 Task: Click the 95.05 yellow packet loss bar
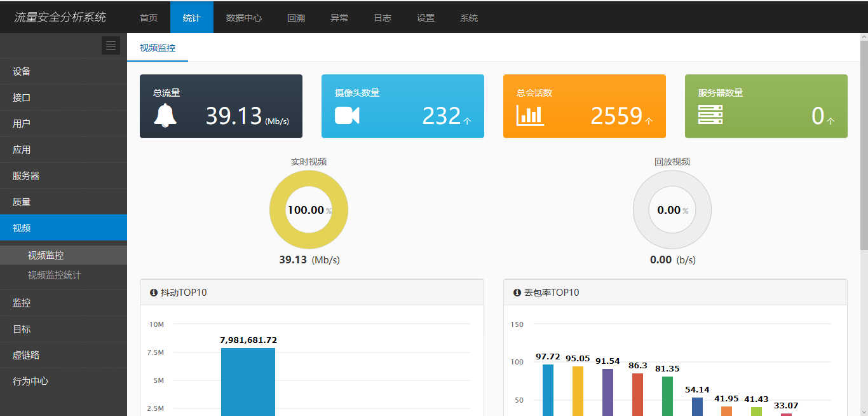578,391
